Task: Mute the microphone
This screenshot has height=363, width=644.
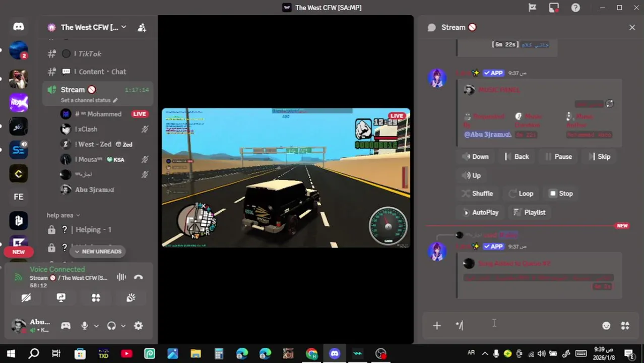Action: click(85, 326)
